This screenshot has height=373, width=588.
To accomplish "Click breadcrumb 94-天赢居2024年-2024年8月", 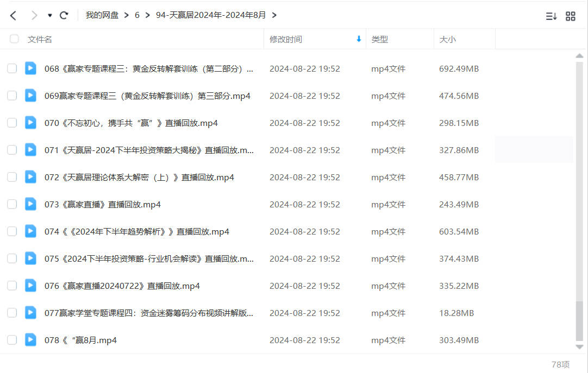I will click(x=211, y=15).
